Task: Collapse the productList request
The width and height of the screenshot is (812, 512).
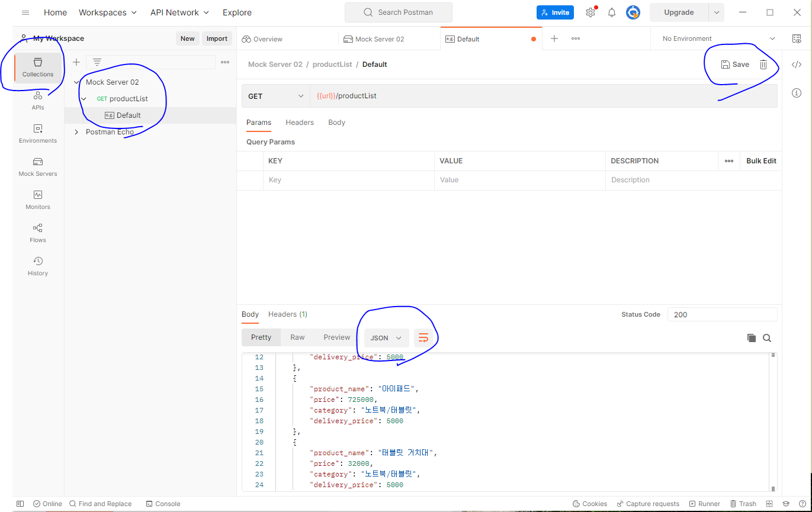Action: click(84, 99)
